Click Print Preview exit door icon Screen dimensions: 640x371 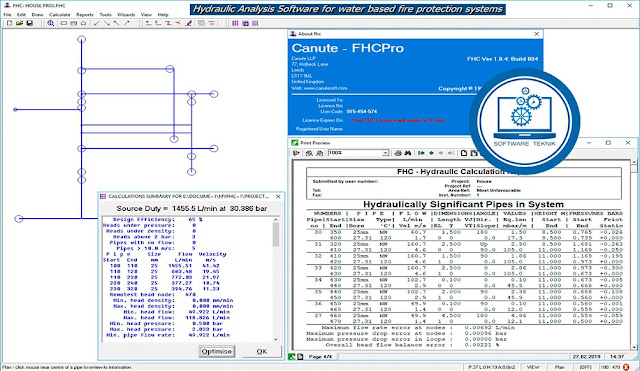point(296,153)
